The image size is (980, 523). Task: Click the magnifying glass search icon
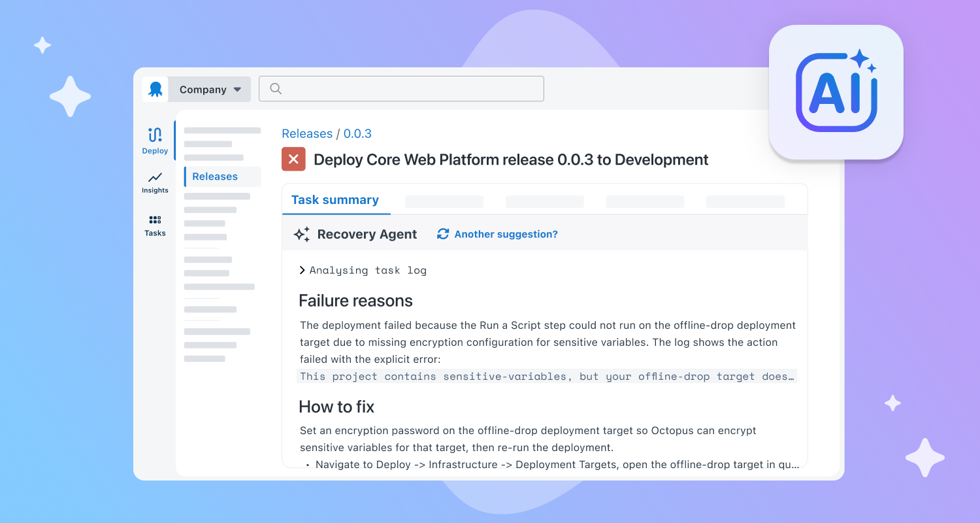pos(276,89)
